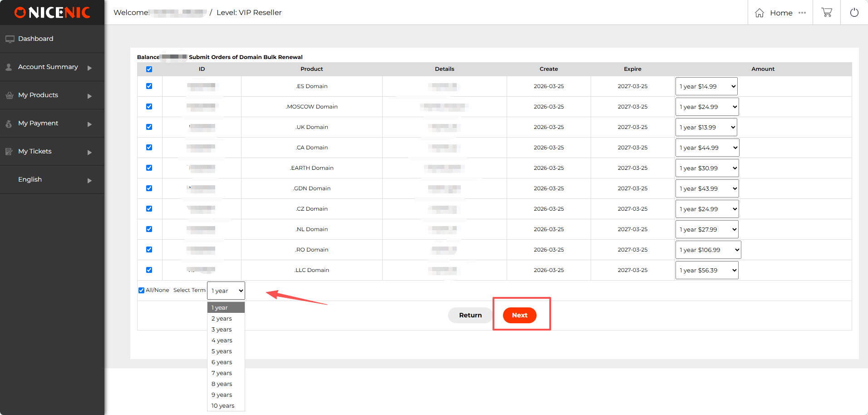This screenshot has width=868, height=415.
Task: Uncheck the .GDN Domain checkbox
Action: 149,188
